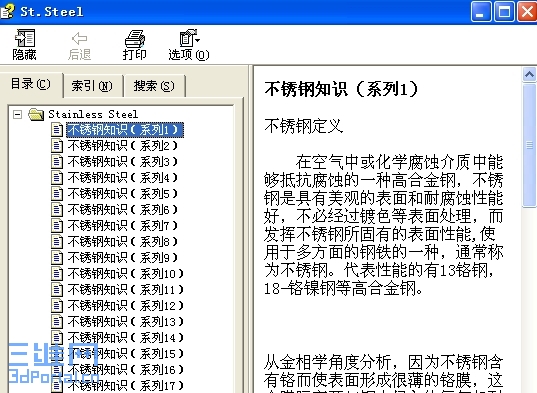Select 不锈钢知识(系列1) topic

(x=125, y=130)
